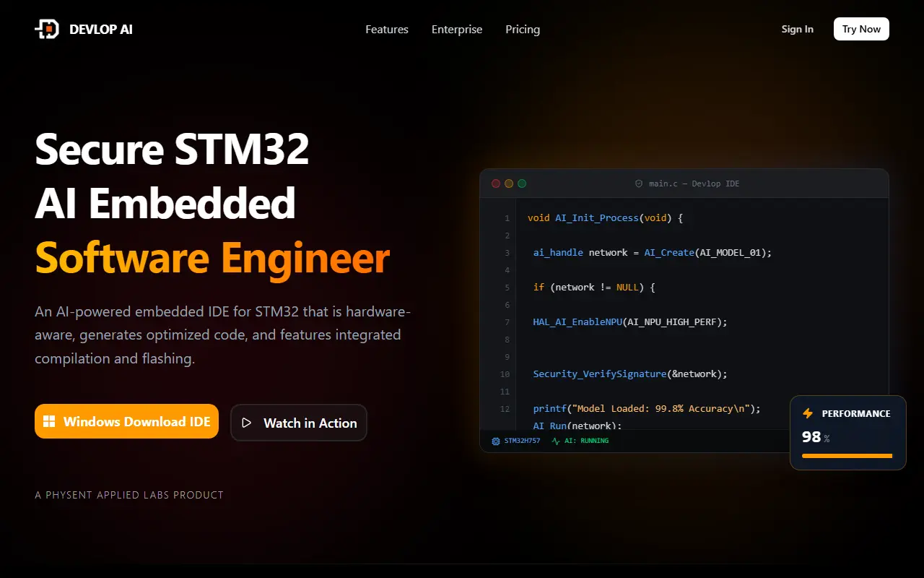Start the Watch in Action video
Screen dimensions: 924x578
pos(299,423)
